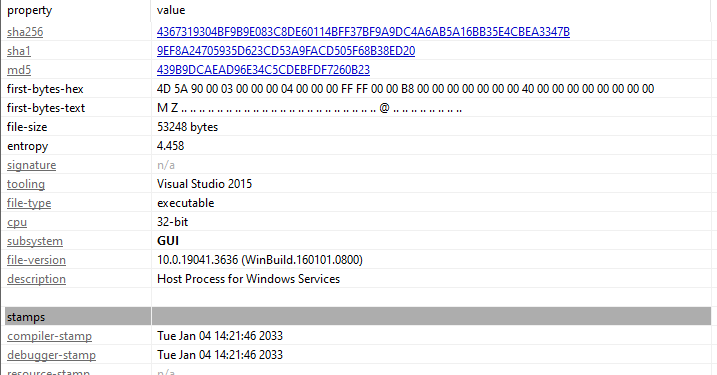Viewport: 717px width, 375px height.
Task: Click the tooling property label
Action: [26, 184]
